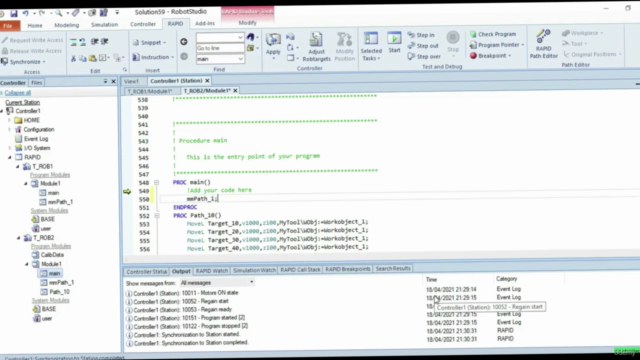Image resolution: width=640 pixels, height=360 pixels.
Task: Collapse the T_ROB1 task node
Action: pyautogui.click(x=18, y=167)
